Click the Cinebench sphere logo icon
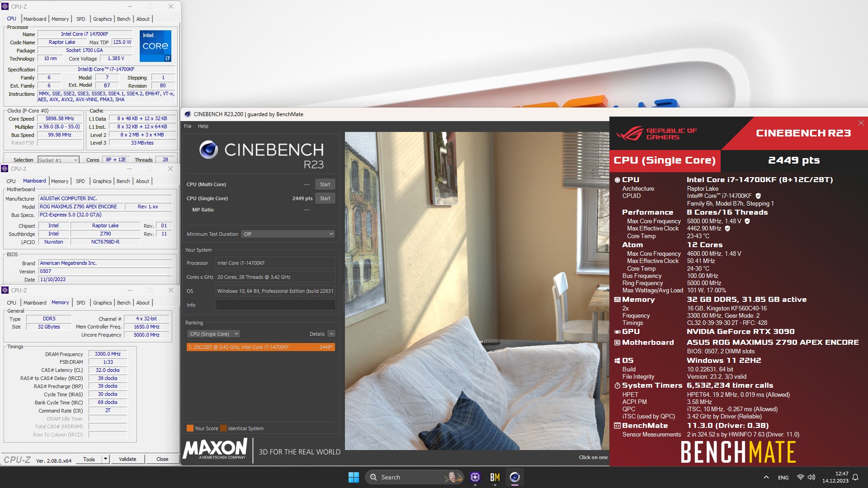The width and height of the screenshot is (868, 488). pos(208,150)
